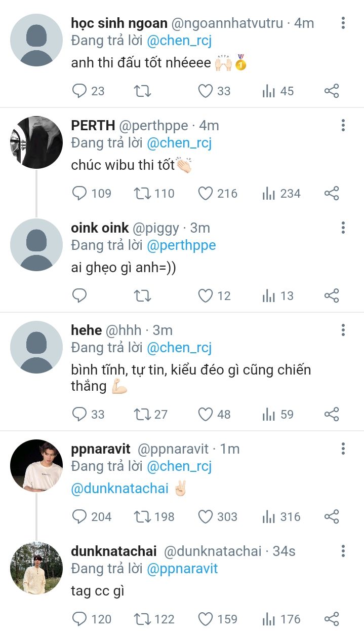The image size is (364, 631).
Task: Open @perthppe link in oink oink's reply
Action: tap(181, 245)
